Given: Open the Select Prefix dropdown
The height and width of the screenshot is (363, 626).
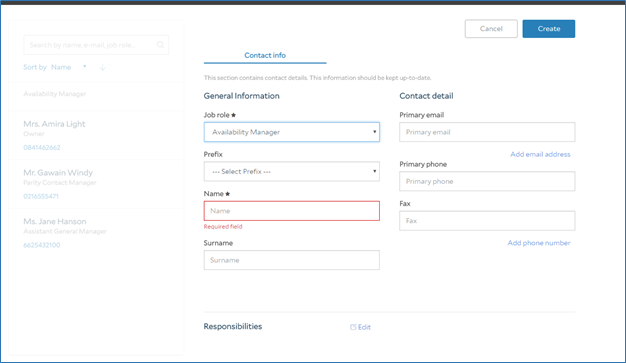Looking at the screenshot, I should [x=291, y=172].
